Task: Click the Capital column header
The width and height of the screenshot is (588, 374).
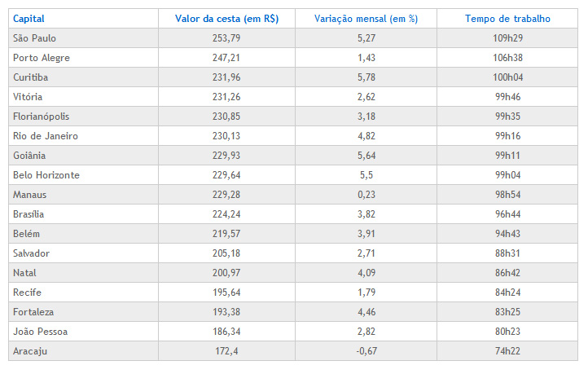Action: point(29,19)
